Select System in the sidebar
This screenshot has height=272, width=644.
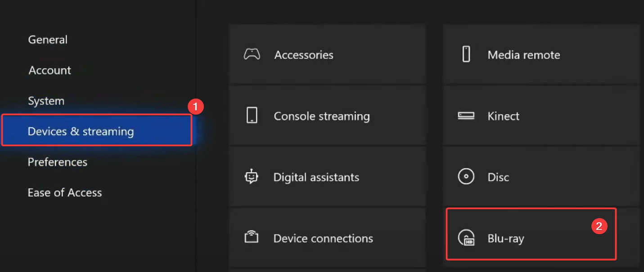pos(46,101)
